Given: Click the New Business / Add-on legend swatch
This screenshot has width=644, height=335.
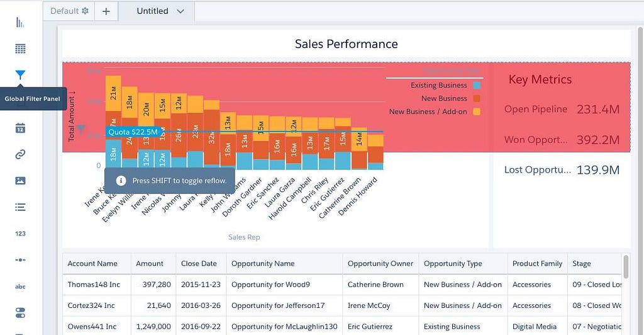Looking at the screenshot, I should point(477,111).
